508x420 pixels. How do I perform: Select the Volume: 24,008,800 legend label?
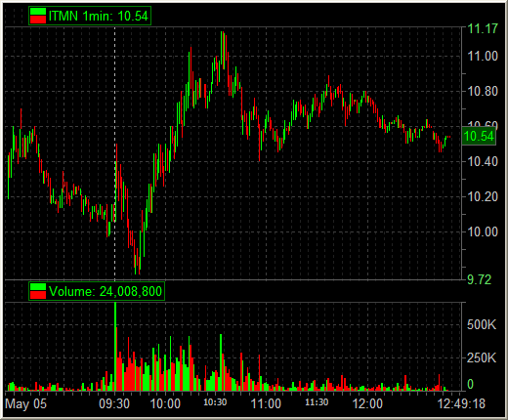(x=106, y=291)
